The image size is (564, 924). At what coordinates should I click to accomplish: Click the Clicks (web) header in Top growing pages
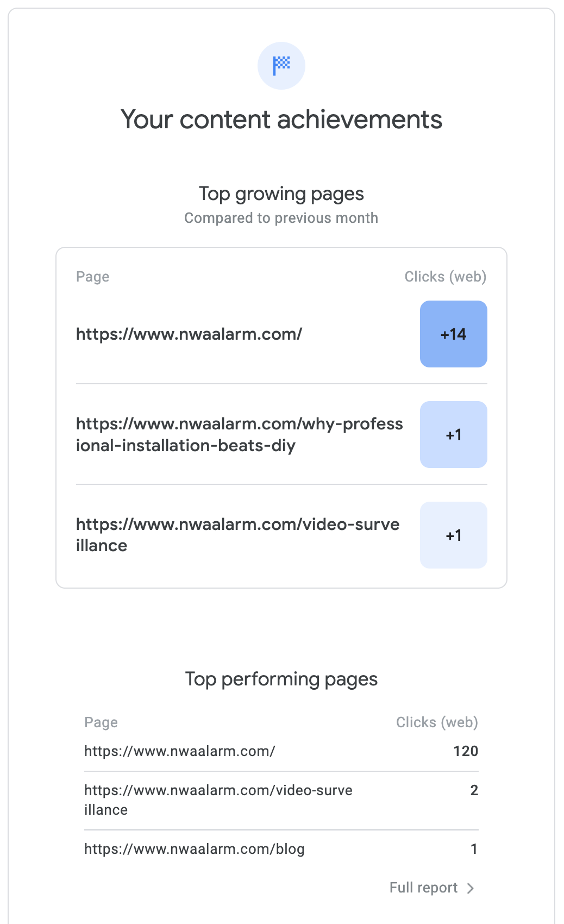(x=445, y=277)
